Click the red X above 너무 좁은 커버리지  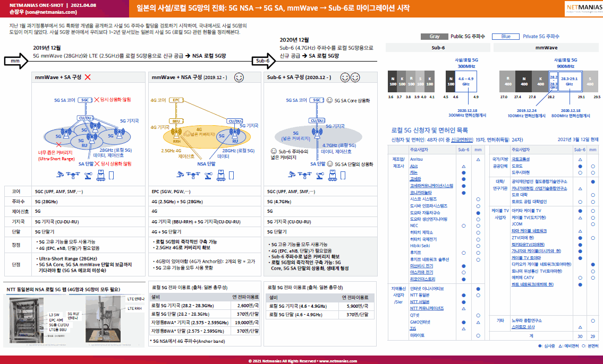coord(58,145)
